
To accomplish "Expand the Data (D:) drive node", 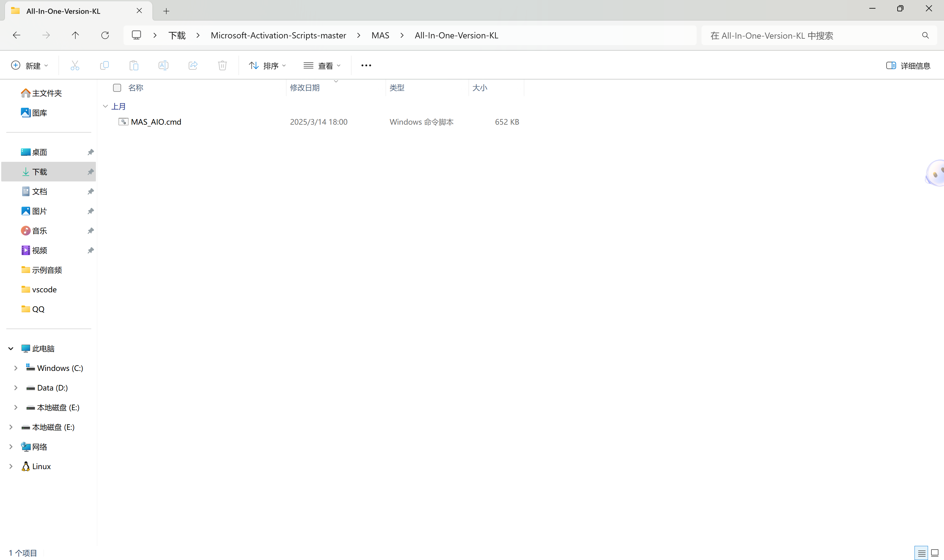I will click(x=15, y=387).
